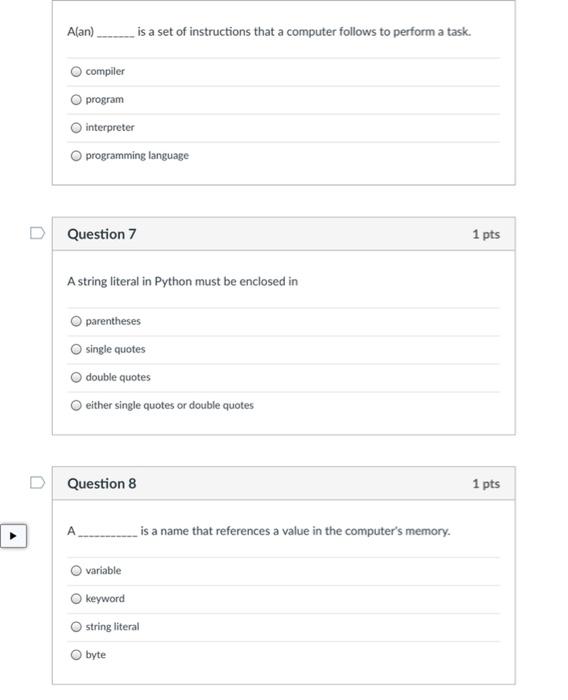Expand the side panel arrow button
Image resolution: width=568 pixels, height=700 pixels.
click(13, 536)
